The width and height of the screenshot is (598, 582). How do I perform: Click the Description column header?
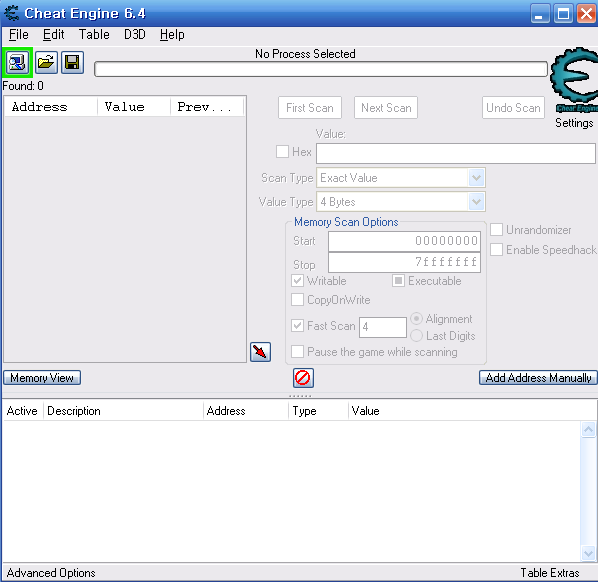pyautogui.click(x=123, y=411)
